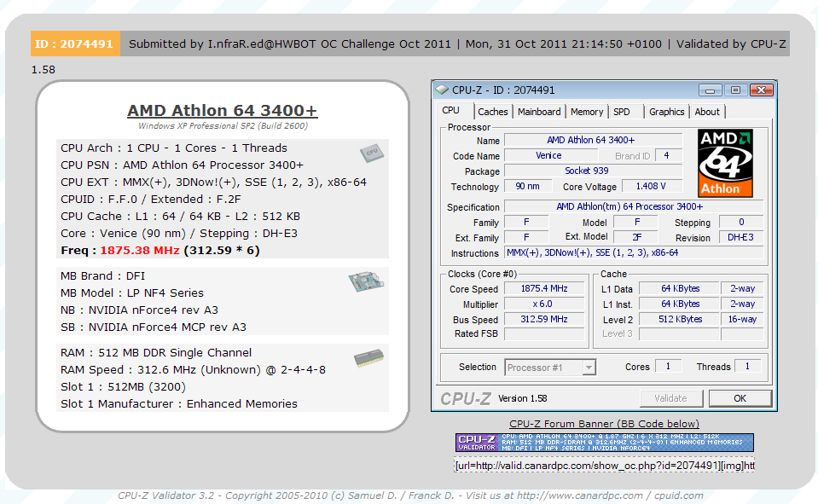818x504 pixels.
Task: Open the Mainboard tab
Action: coord(539,112)
